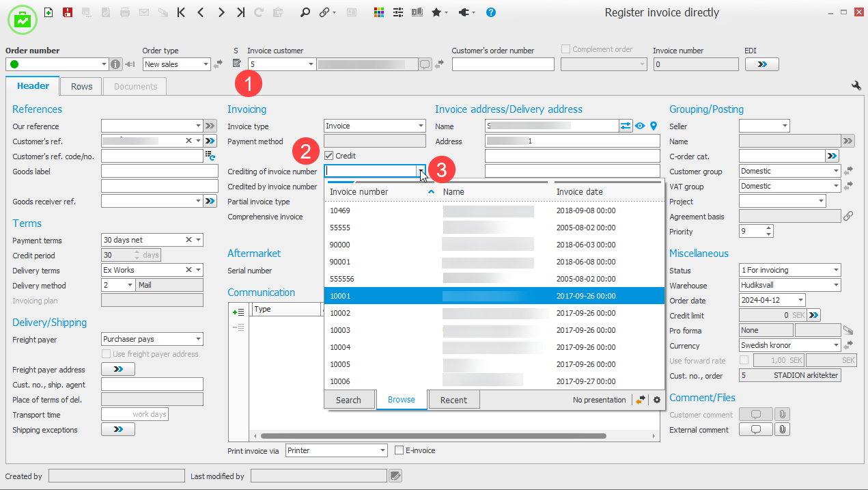The image size is (868, 490).
Task: Enable the E-invoice checkbox
Action: [x=400, y=450]
